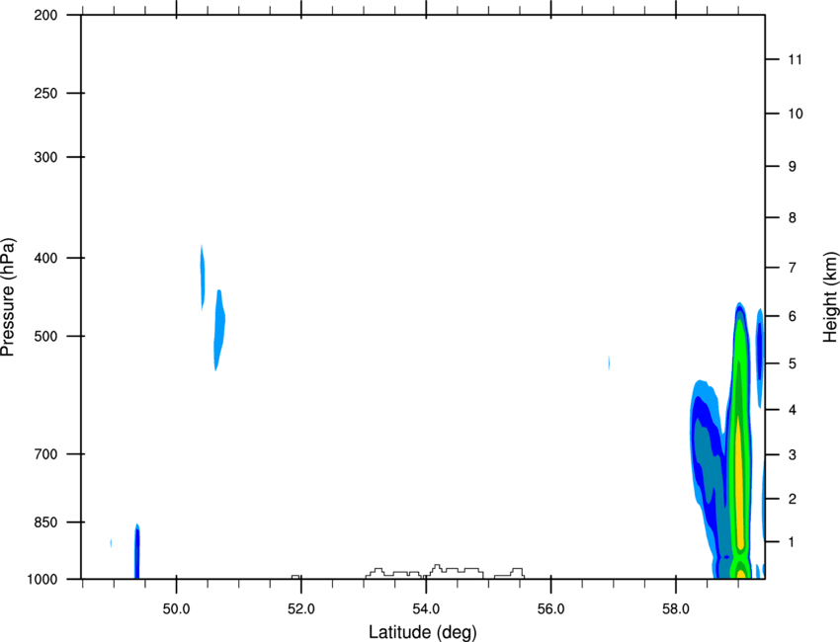Viewport: 840px width, 642px height.
Task: Click the teal contour region near 58.5 latitude
Action: [709, 460]
